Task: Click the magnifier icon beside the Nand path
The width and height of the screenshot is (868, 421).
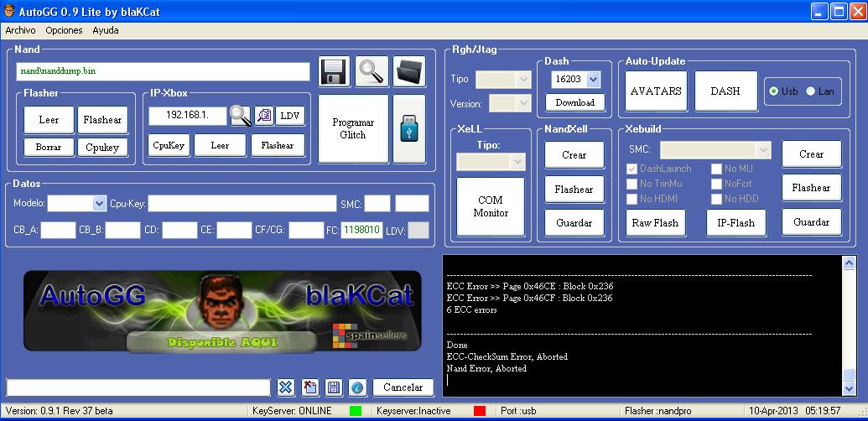Action: (x=372, y=71)
